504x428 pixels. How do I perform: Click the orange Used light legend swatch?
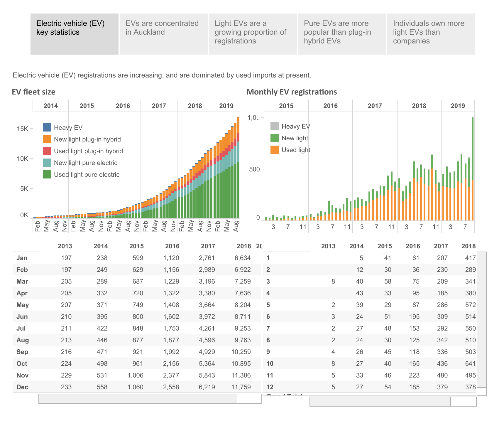275,150
